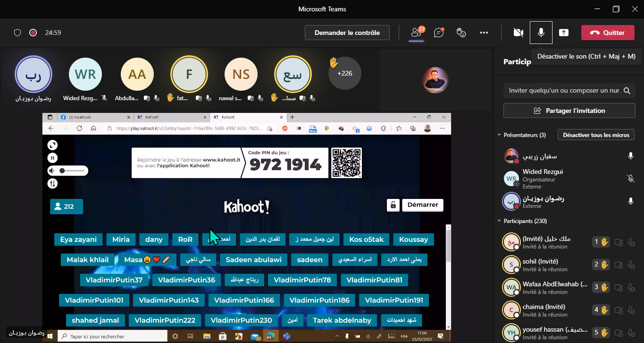Click muted mic icon beside Wided Rezgui
This screenshot has width=644, height=343.
click(x=630, y=179)
